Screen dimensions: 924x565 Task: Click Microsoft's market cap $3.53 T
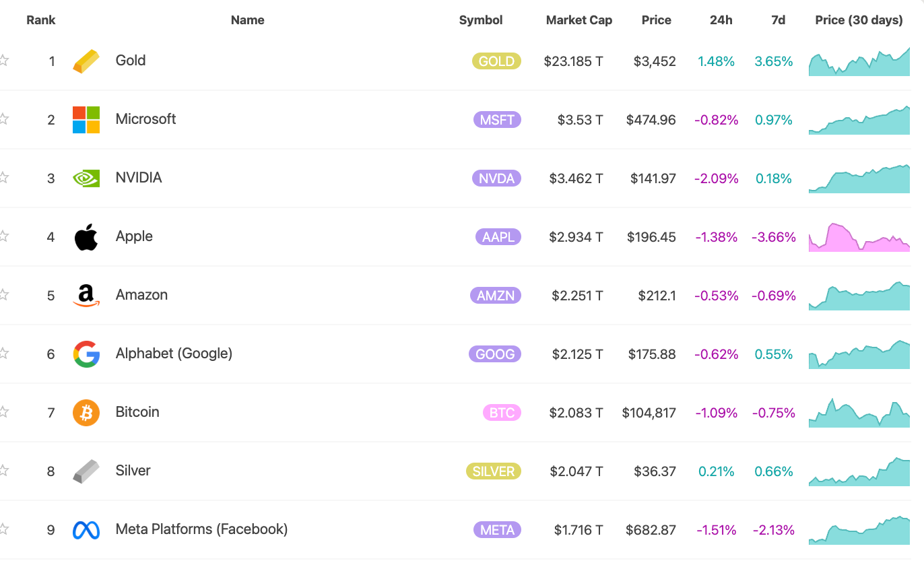pyautogui.click(x=581, y=120)
